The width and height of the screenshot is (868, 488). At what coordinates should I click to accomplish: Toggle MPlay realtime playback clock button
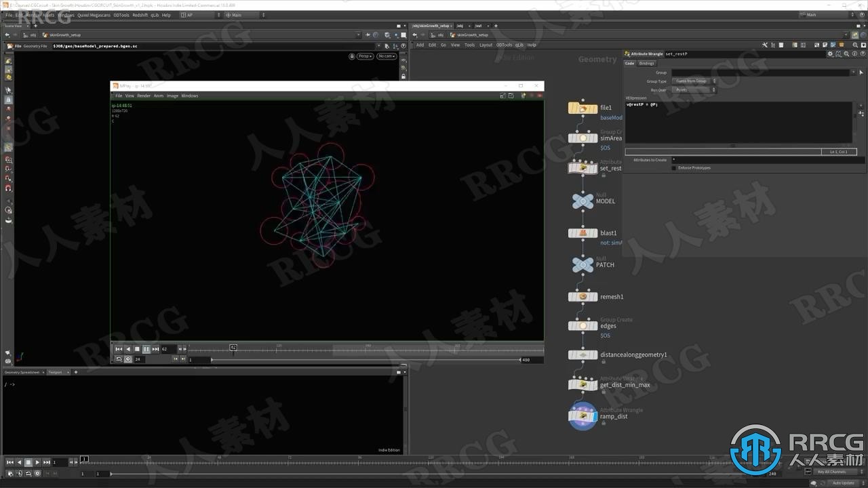tap(127, 359)
